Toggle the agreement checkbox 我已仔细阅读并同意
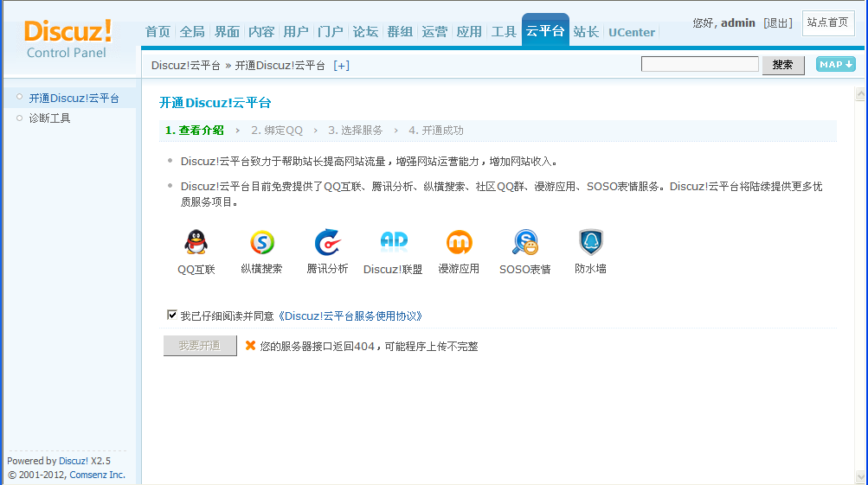 tap(171, 316)
